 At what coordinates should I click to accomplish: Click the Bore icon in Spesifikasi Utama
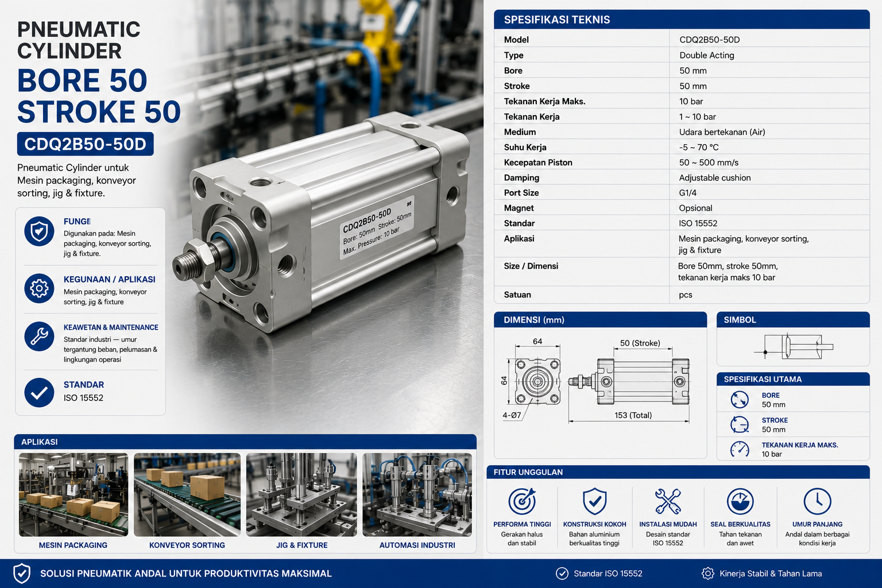coord(740,400)
